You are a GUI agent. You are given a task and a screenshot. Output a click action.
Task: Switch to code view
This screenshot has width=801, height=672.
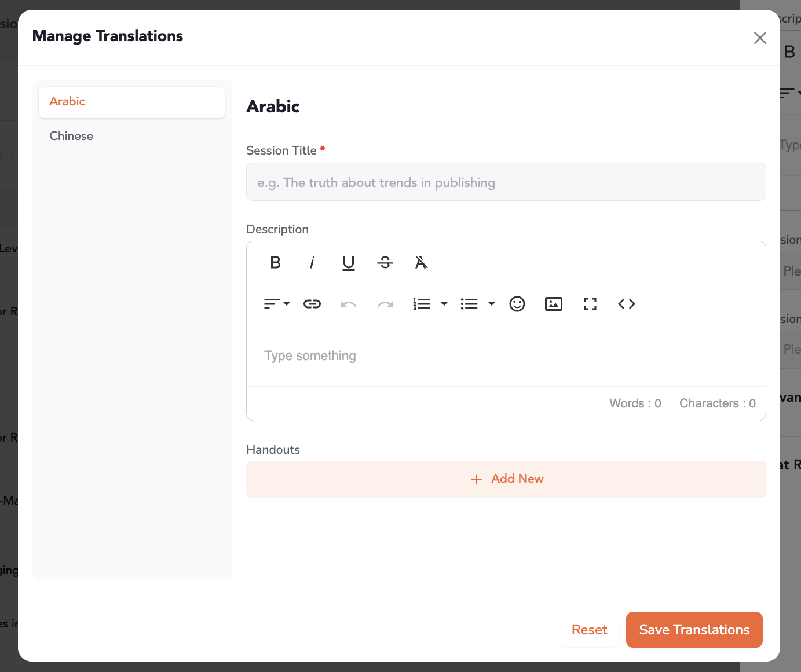tap(627, 304)
